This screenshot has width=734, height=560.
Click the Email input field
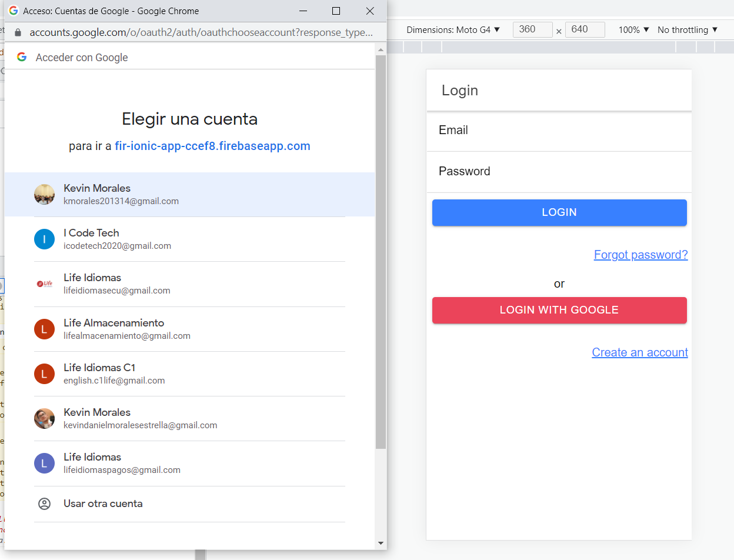pos(559,130)
